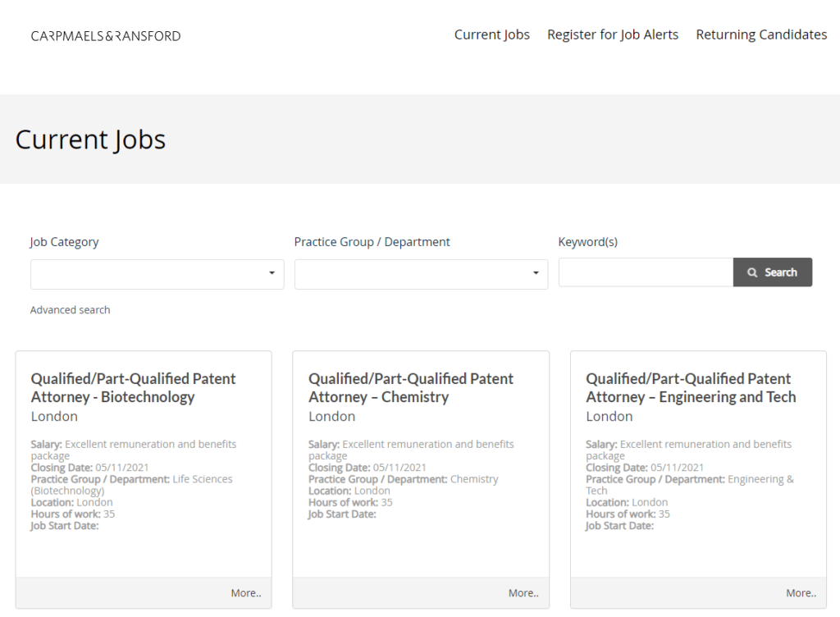Open the Chemistry Patent Attorney job posting

pyautogui.click(x=410, y=387)
